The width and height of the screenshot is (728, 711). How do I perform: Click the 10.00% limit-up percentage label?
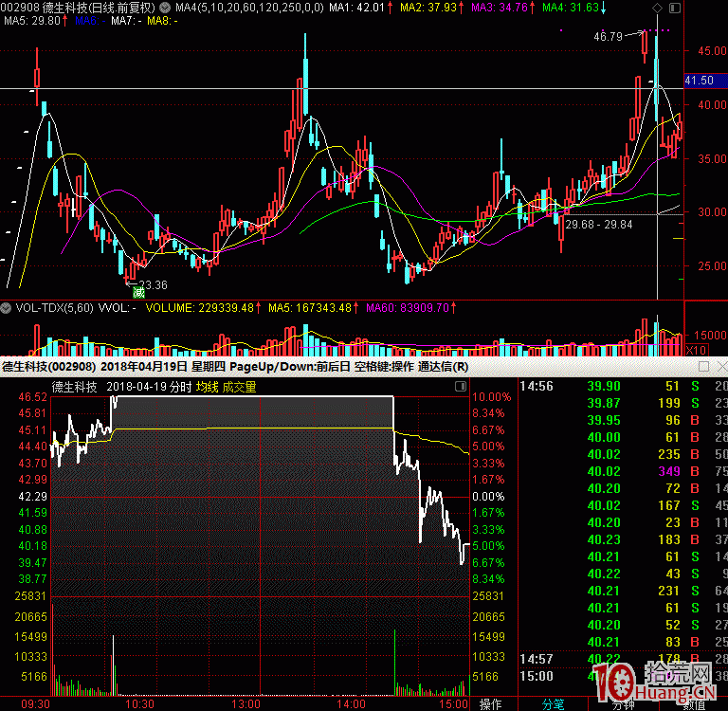[x=491, y=397]
